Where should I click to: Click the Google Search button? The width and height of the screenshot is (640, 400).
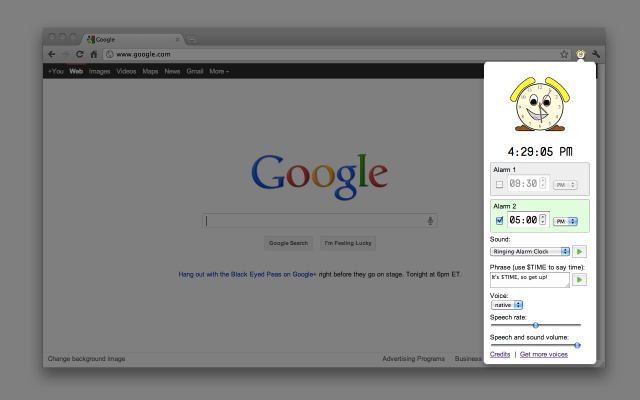pyautogui.click(x=288, y=243)
